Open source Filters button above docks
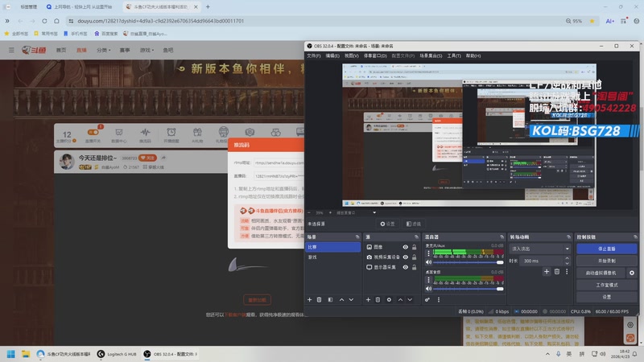This screenshot has width=644, height=362. (414, 224)
